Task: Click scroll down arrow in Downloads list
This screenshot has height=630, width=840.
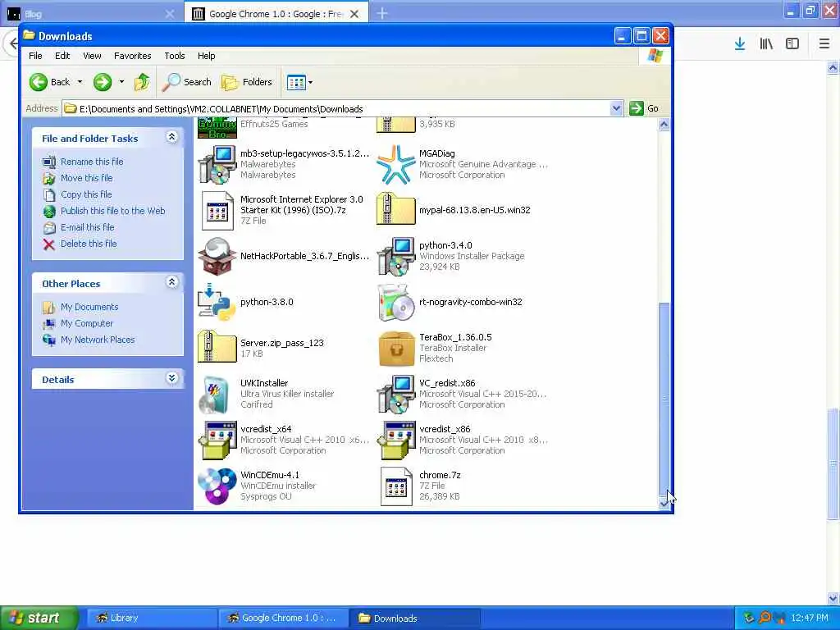Action: tap(664, 503)
